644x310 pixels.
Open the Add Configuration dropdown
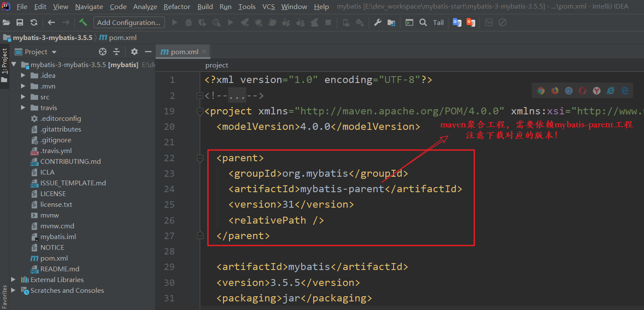pyautogui.click(x=129, y=22)
